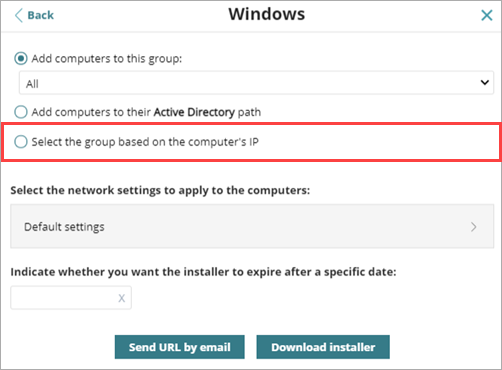502x370 pixels.
Task: Click the installer expiration date field
Action: click(71, 298)
